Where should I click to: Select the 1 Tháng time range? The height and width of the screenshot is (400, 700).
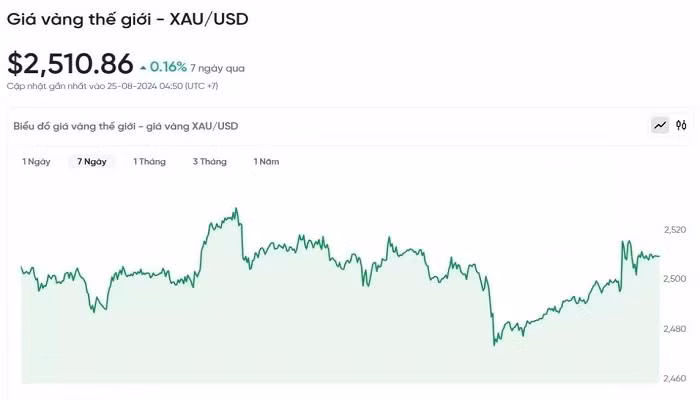pyautogui.click(x=150, y=161)
